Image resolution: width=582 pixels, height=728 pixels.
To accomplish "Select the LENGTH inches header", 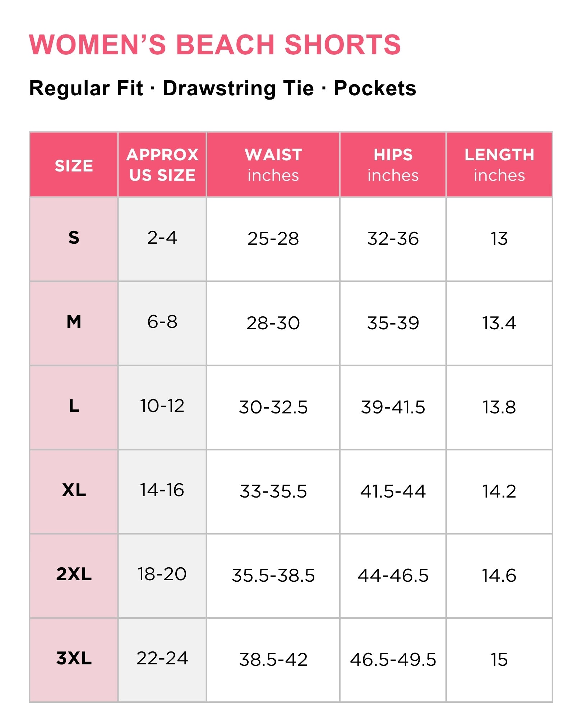I will (499, 165).
